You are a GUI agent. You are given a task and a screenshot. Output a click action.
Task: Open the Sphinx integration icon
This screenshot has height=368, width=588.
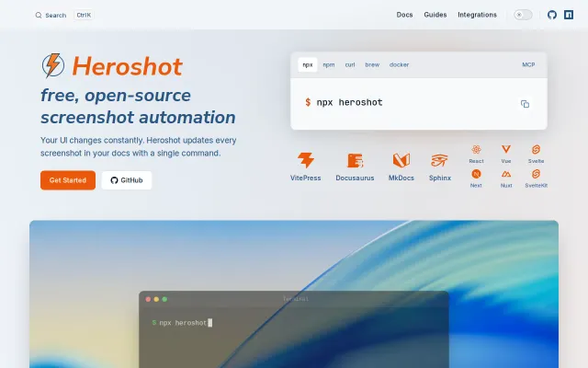(x=439, y=160)
